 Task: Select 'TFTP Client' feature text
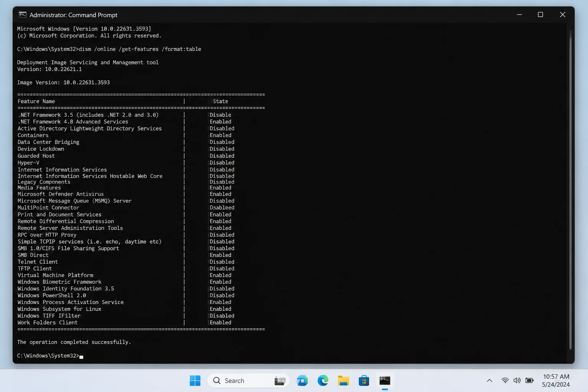coord(35,269)
